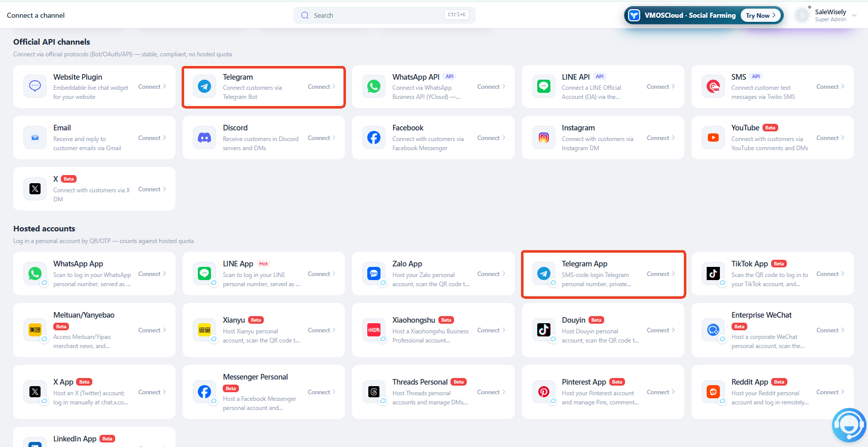Click the search magnifier icon

click(305, 15)
